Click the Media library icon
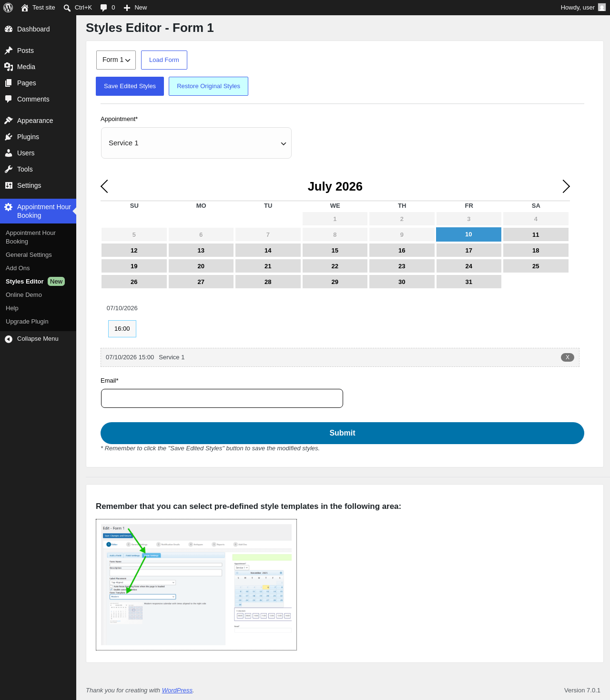 coord(9,67)
